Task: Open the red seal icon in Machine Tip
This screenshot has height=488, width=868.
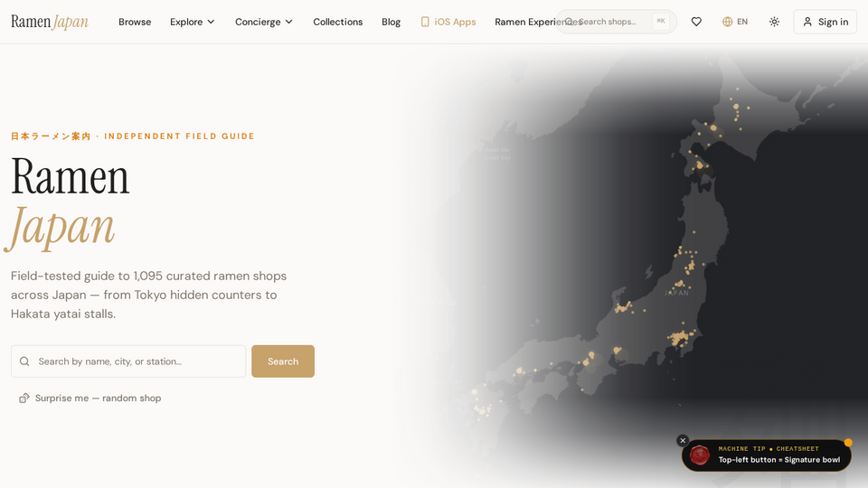Action: coord(700,455)
